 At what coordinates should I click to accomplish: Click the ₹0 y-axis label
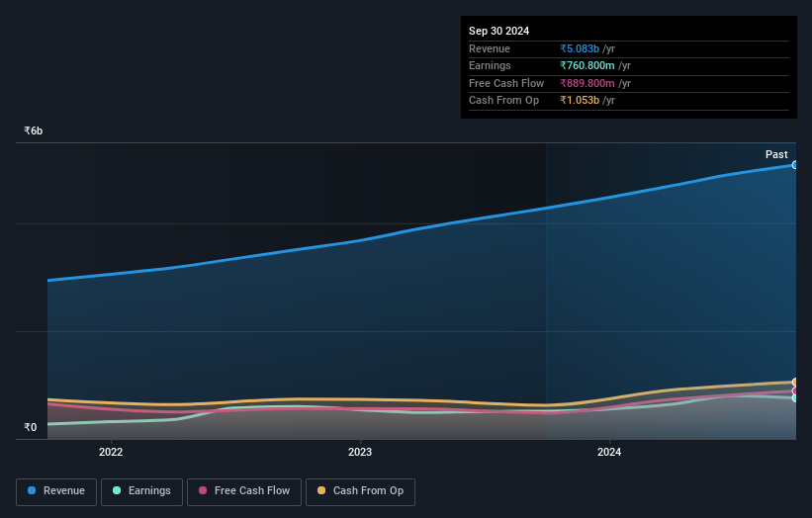click(31, 427)
